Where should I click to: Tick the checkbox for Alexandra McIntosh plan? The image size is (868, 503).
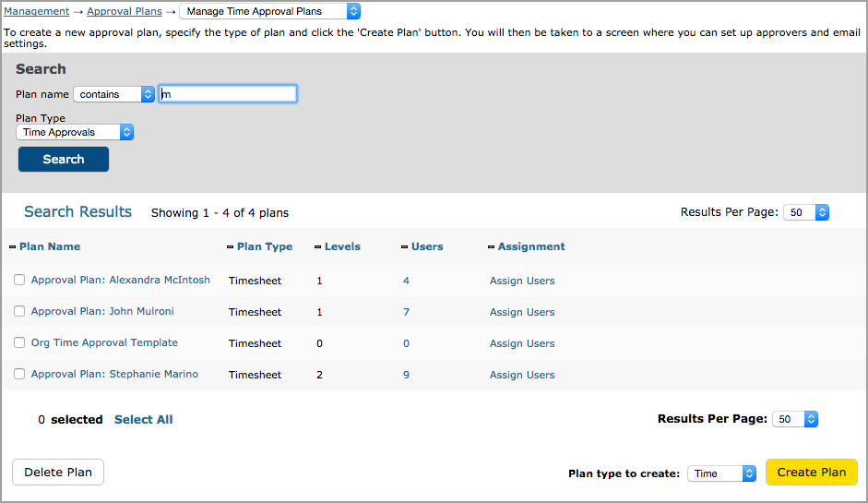(19, 280)
